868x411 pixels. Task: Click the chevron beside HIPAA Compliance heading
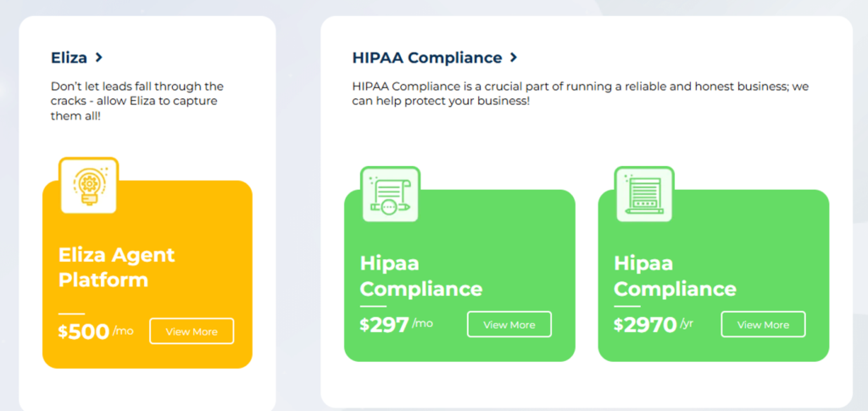(513, 57)
